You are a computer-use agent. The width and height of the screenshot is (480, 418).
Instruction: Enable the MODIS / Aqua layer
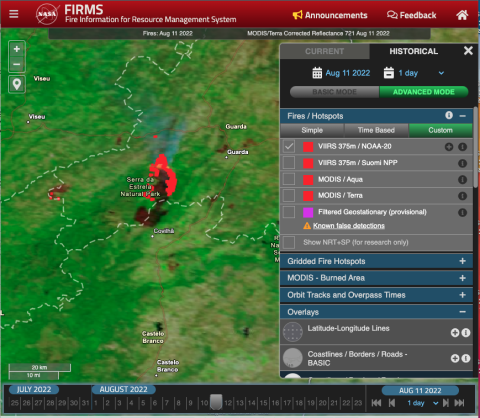click(x=289, y=179)
